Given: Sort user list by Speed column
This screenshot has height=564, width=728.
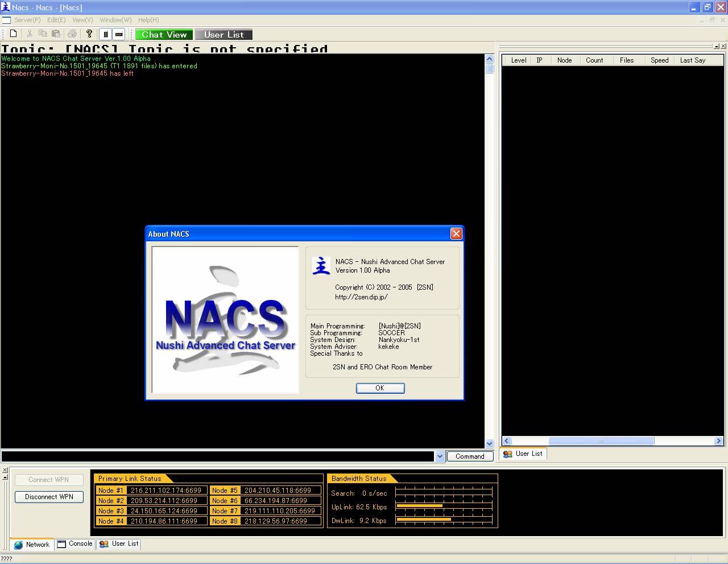Looking at the screenshot, I should [660, 60].
